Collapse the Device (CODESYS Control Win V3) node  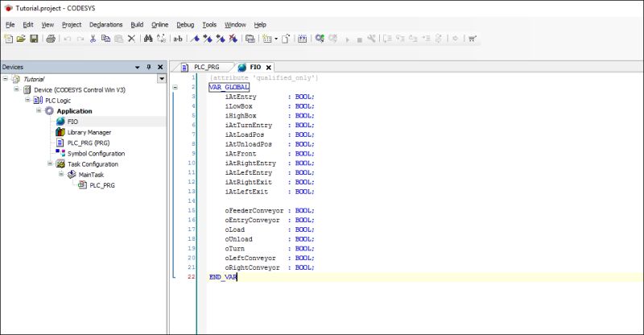tap(16, 89)
